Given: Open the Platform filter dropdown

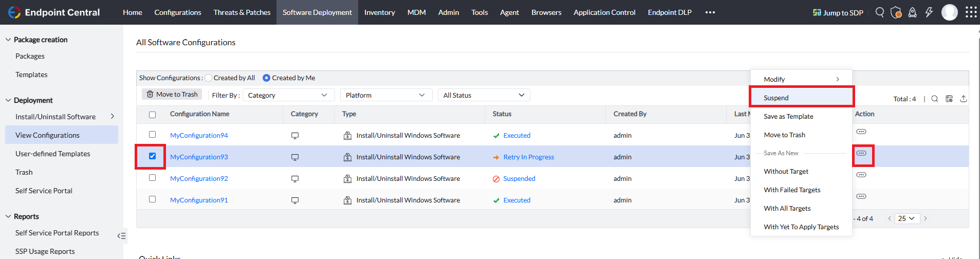Looking at the screenshot, I should pyautogui.click(x=385, y=95).
